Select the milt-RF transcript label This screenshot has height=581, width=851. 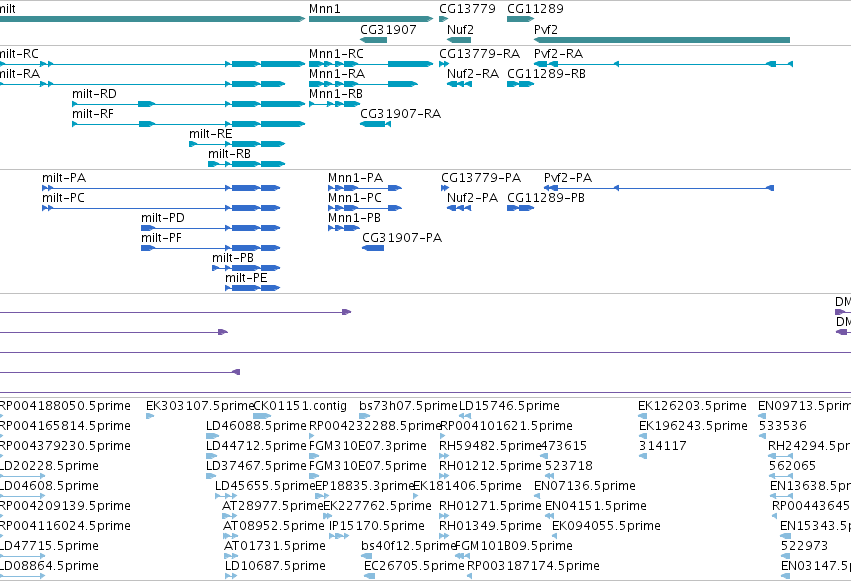(93, 114)
